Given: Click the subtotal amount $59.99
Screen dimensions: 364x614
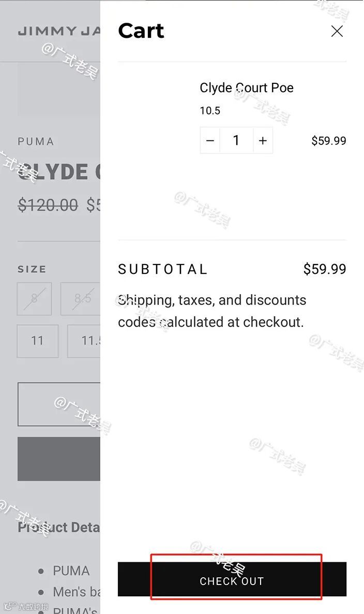Looking at the screenshot, I should pyautogui.click(x=325, y=269).
